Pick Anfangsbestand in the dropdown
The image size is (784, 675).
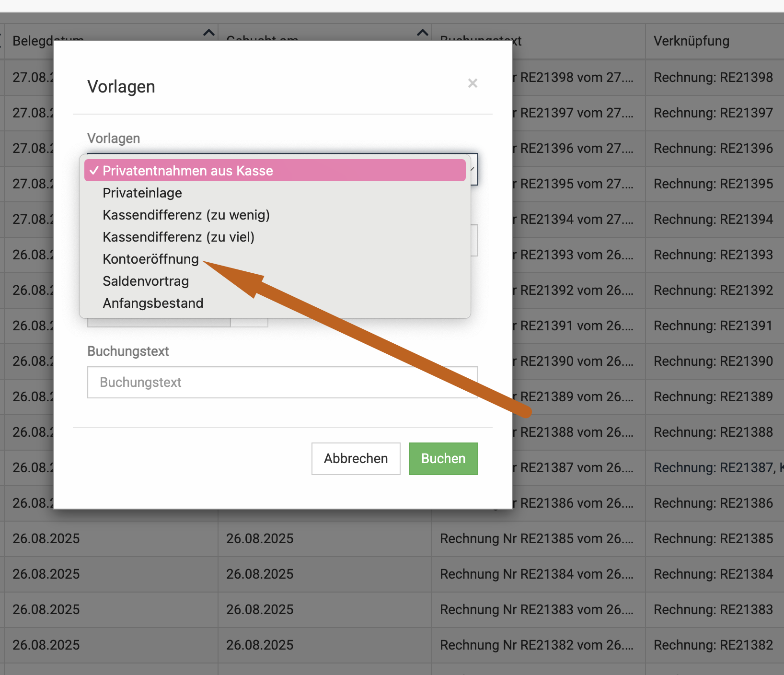pos(153,303)
